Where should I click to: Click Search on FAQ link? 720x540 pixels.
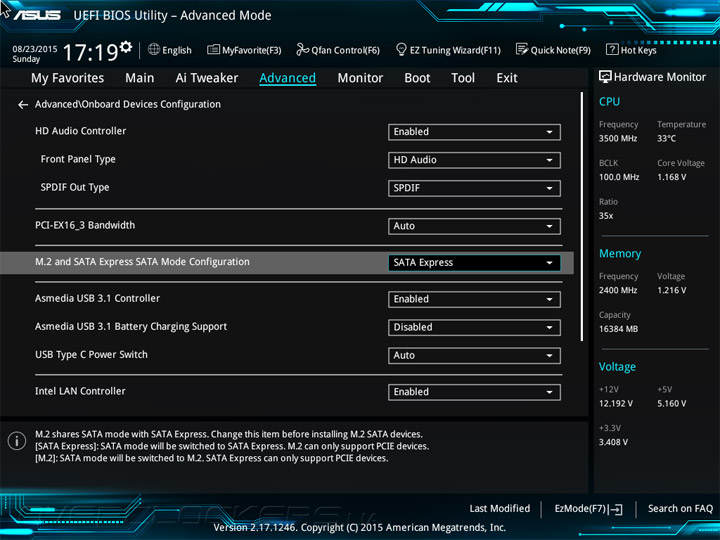point(680,509)
